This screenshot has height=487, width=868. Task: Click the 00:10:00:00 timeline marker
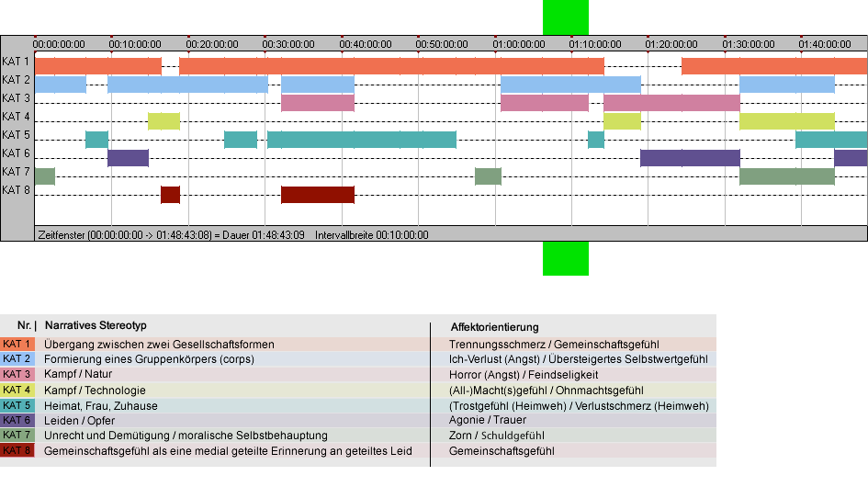pyautogui.click(x=135, y=44)
